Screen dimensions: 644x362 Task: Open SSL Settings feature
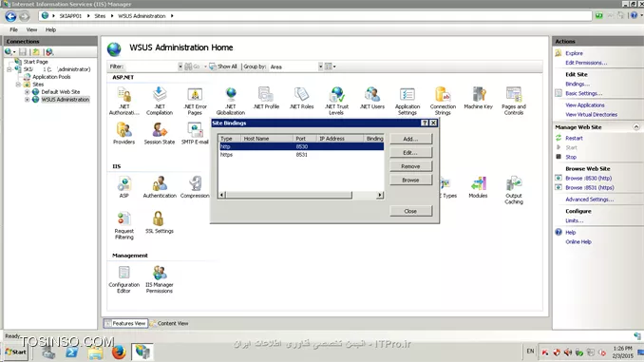click(x=160, y=222)
